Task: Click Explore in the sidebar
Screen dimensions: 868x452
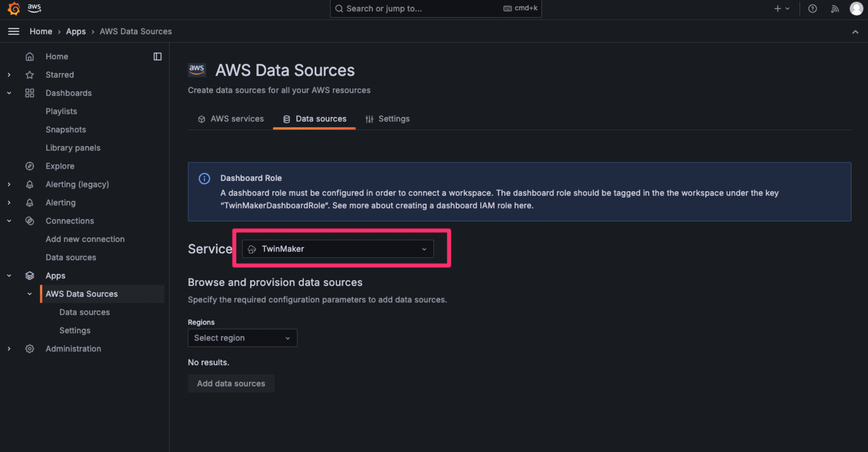Action: click(60, 166)
